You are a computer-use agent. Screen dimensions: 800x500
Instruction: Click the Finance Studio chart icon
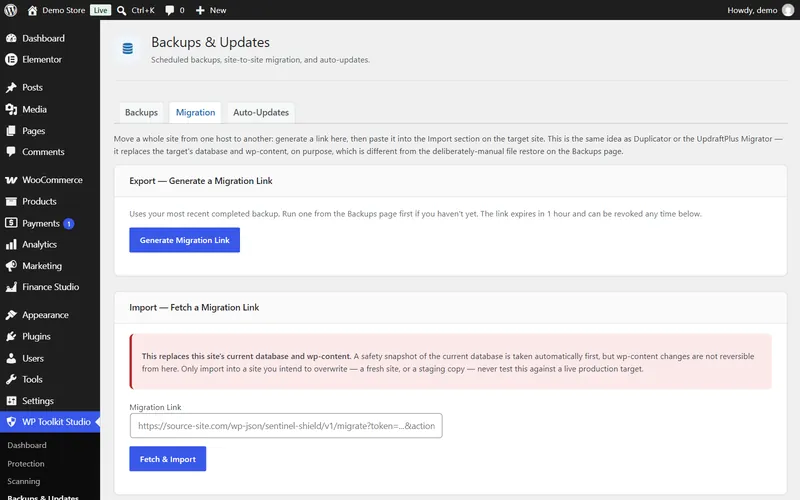tap(11, 287)
